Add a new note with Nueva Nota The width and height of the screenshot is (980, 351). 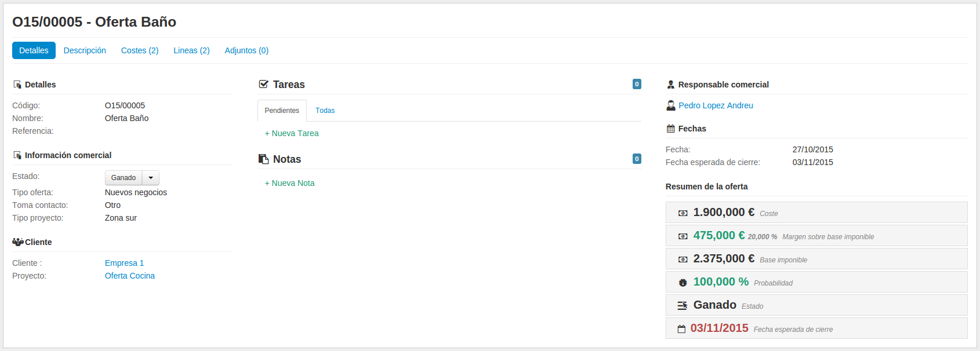[x=289, y=183]
